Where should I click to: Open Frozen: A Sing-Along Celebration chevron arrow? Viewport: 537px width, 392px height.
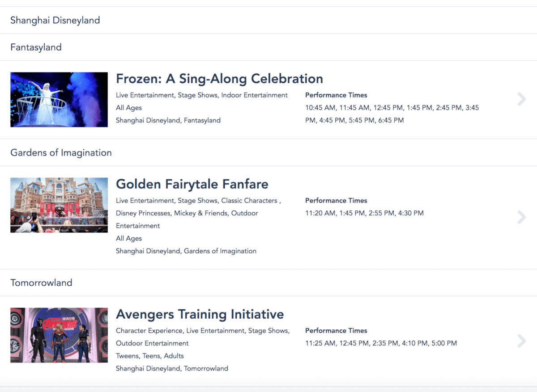(x=521, y=99)
